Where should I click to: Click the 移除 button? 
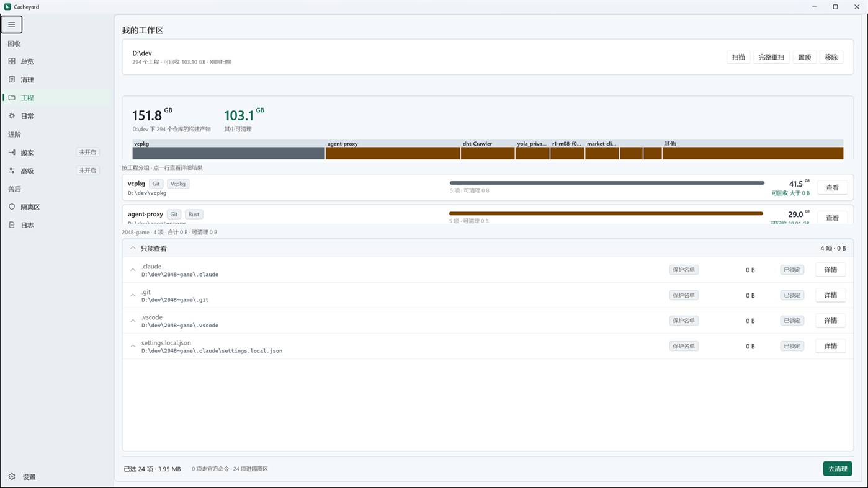[831, 57]
